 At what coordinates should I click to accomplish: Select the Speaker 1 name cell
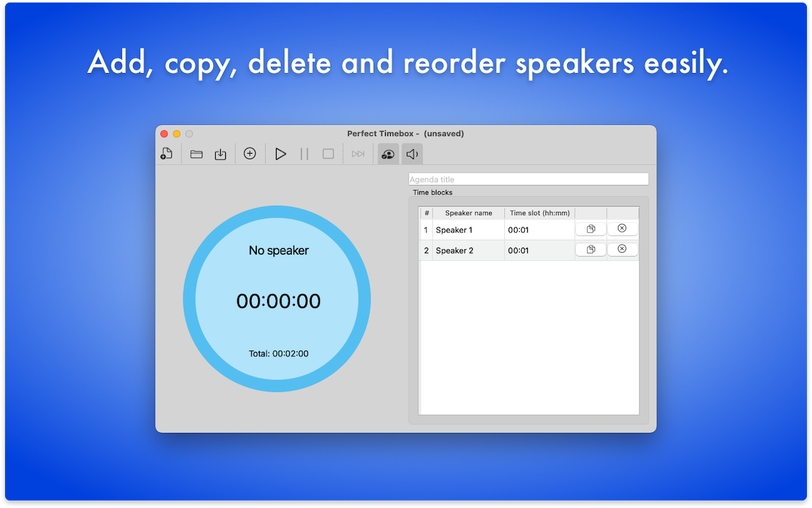[468, 230]
